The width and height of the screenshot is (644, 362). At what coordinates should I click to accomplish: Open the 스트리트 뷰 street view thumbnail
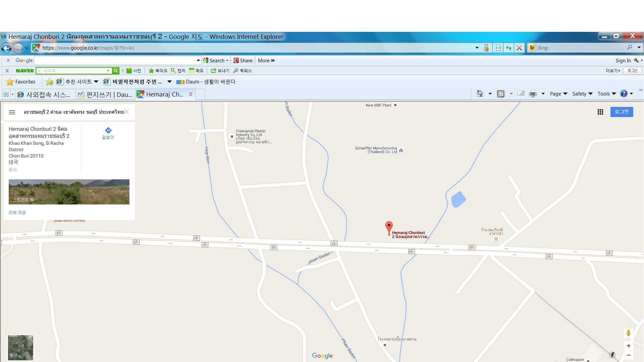[x=69, y=192]
